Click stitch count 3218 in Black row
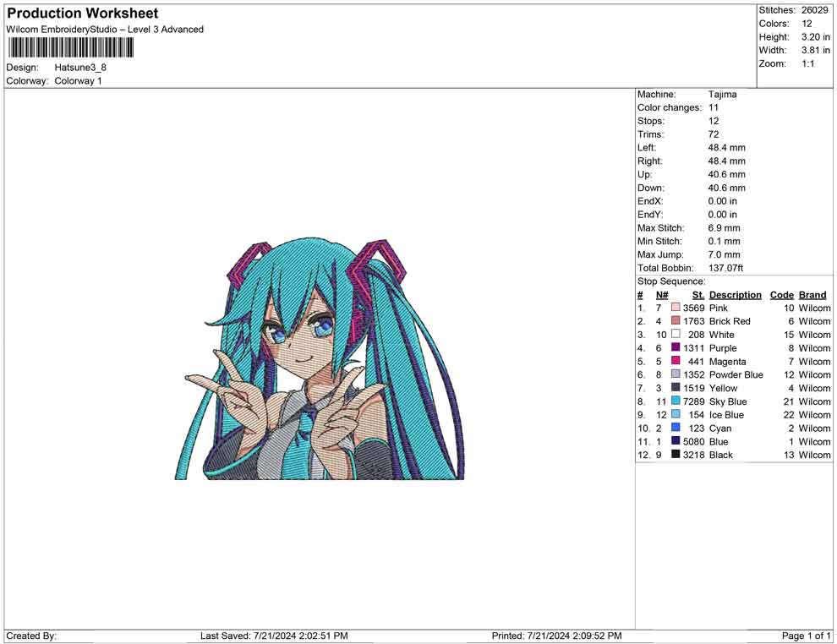This screenshot has width=837, height=644. point(694,455)
